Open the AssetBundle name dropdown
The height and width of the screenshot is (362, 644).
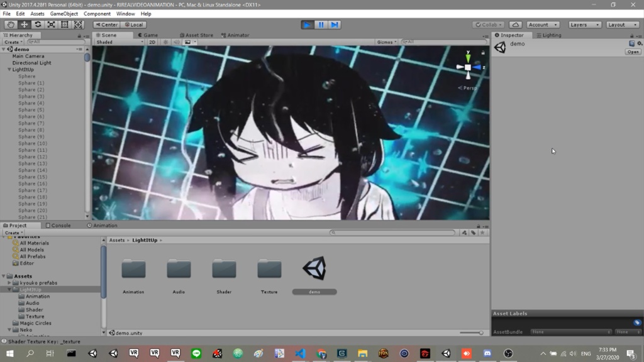pyautogui.click(x=571, y=332)
